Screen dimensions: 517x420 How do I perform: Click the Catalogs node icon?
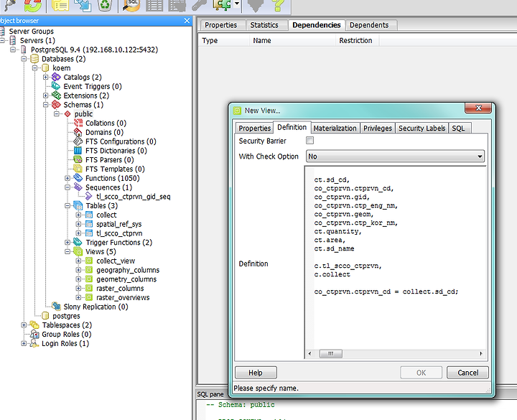pyautogui.click(x=56, y=77)
